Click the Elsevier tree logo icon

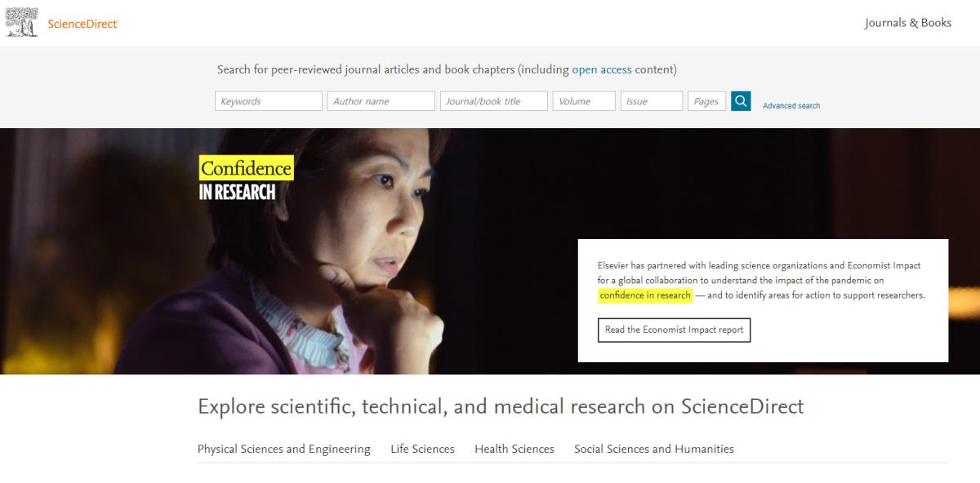[x=22, y=23]
